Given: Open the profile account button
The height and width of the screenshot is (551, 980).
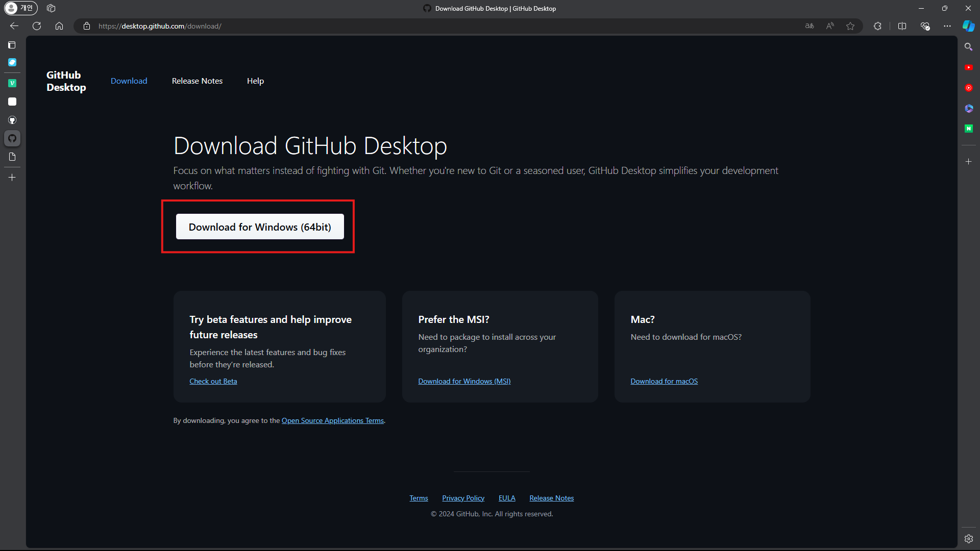Looking at the screenshot, I should click(20, 8).
